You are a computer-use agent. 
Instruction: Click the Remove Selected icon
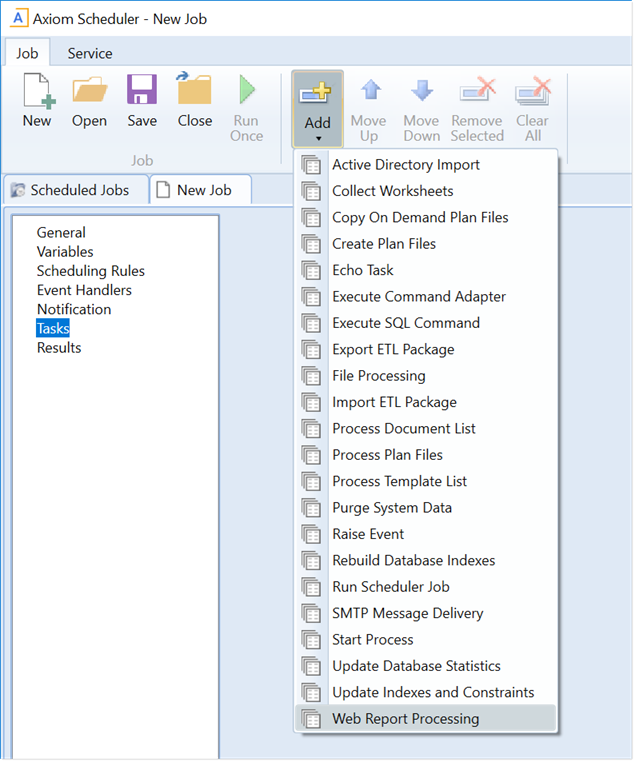click(x=477, y=92)
